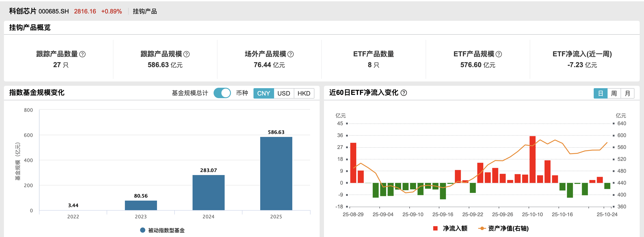This screenshot has height=237, width=644.
Task: Open the 挂钩产品 header tab
Action: coord(145,11)
